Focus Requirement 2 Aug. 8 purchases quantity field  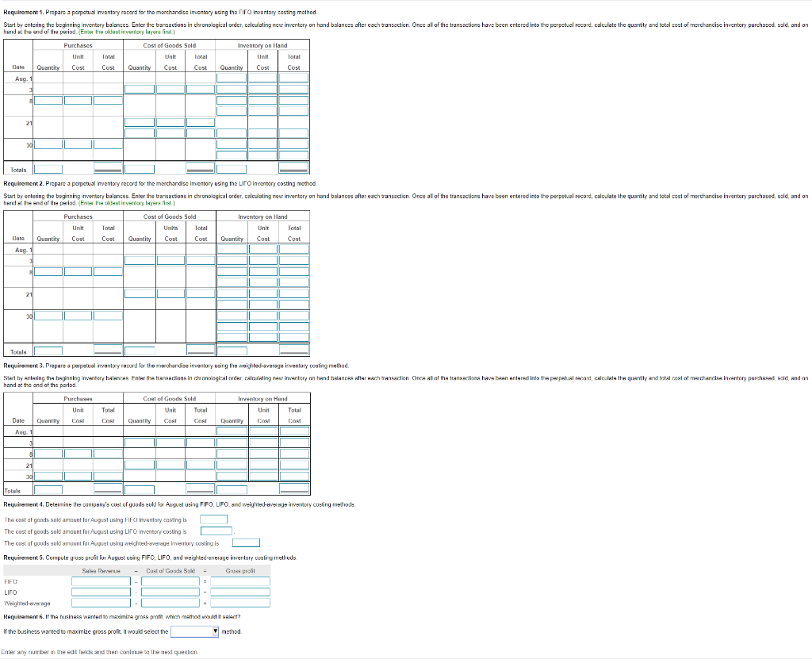coord(48,271)
